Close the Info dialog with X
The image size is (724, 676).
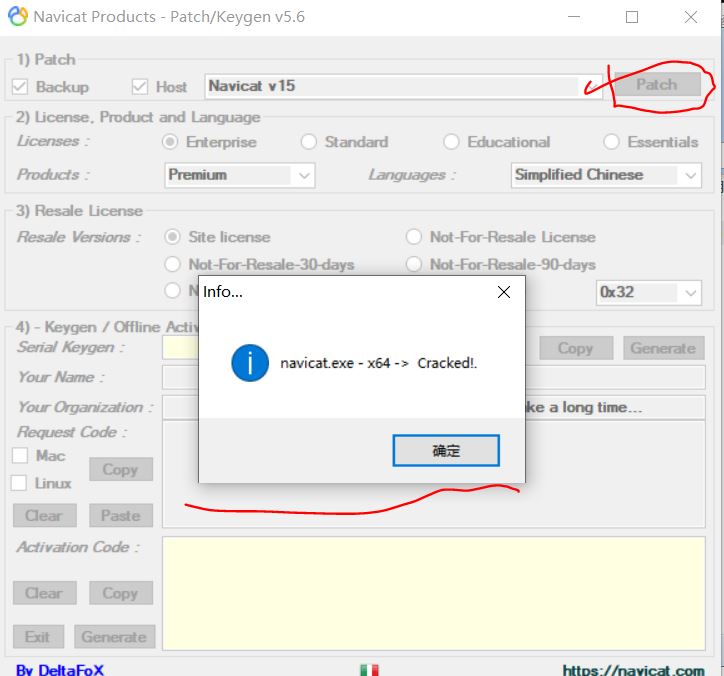click(x=504, y=292)
